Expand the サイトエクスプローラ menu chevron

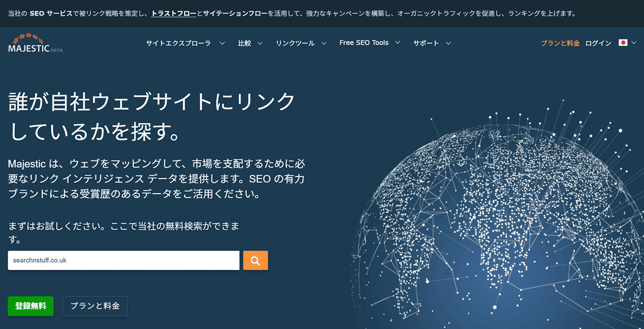(x=222, y=43)
